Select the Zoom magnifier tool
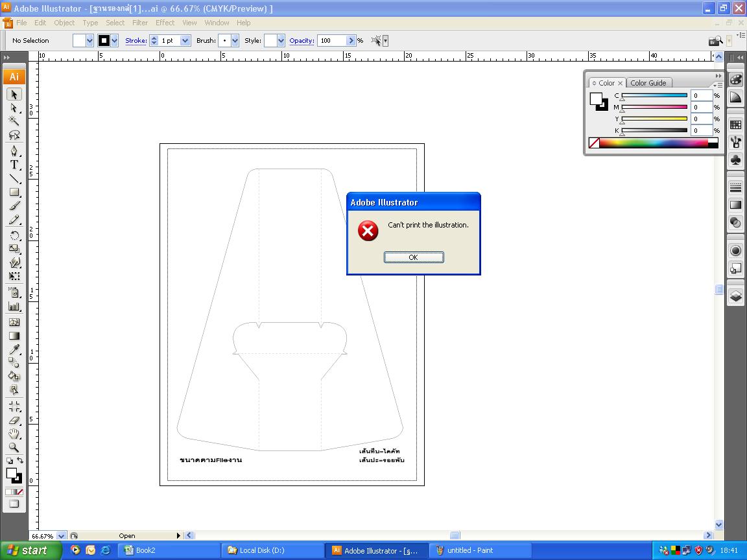747x560 pixels. 14,448
